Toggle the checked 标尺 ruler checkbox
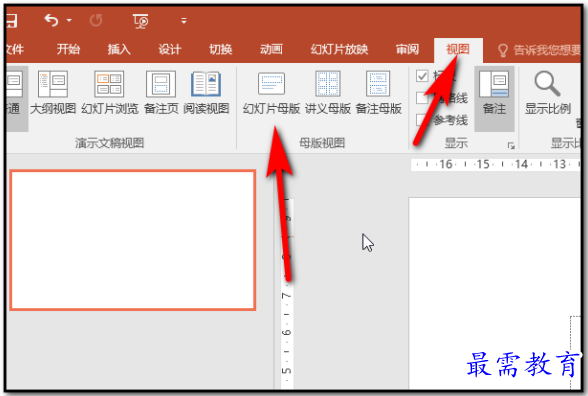This screenshot has height=396, width=588. pos(422,76)
